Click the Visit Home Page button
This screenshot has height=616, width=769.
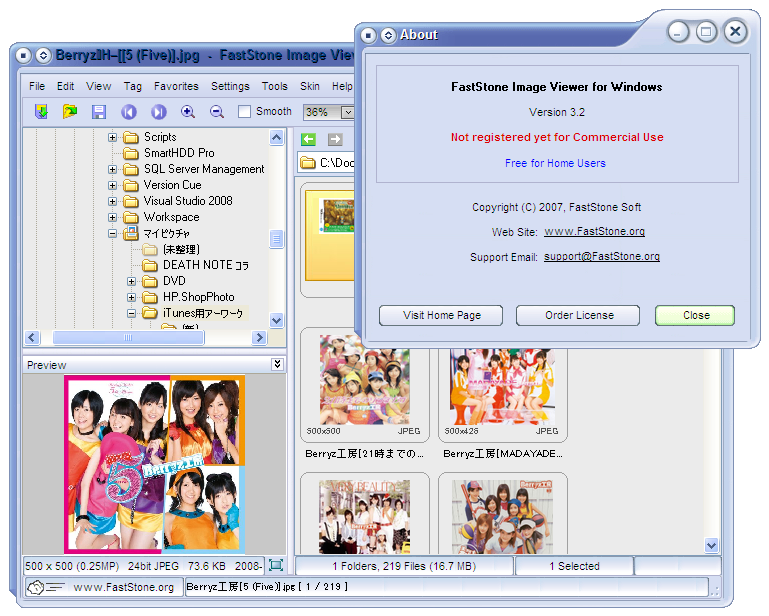[x=441, y=315]
